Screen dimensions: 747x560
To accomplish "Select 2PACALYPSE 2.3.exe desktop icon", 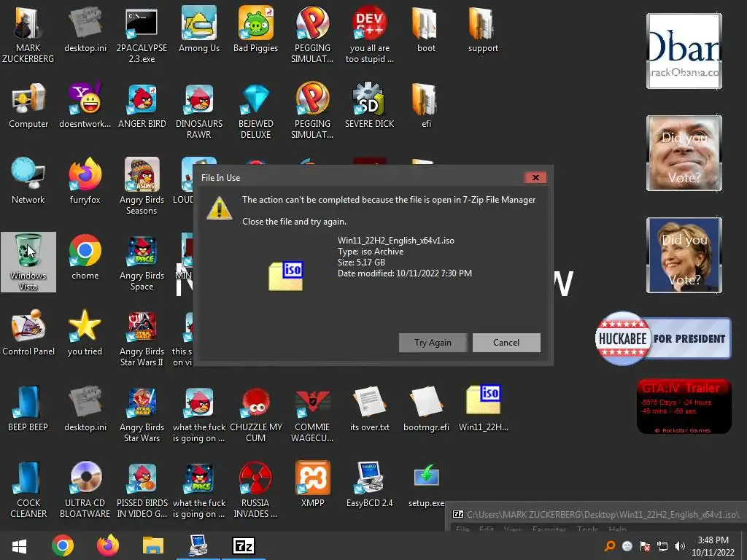I will click(x=142, y=34).
